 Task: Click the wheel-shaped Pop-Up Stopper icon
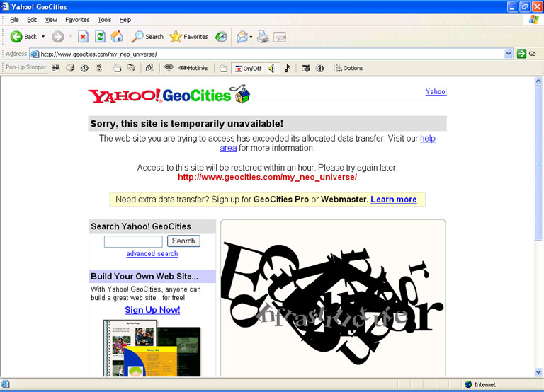[x=84, y=68]
